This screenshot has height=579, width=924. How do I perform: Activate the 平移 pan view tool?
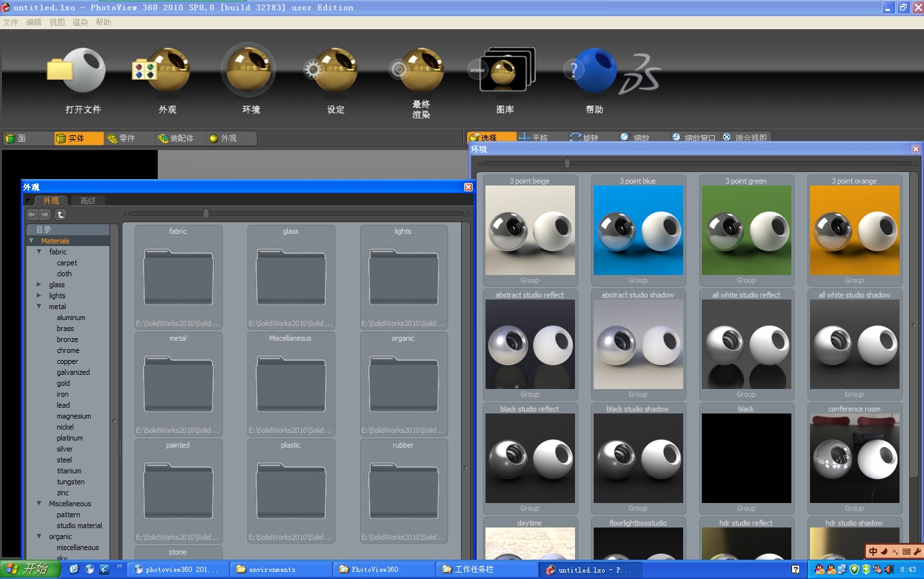pos(542,137)
